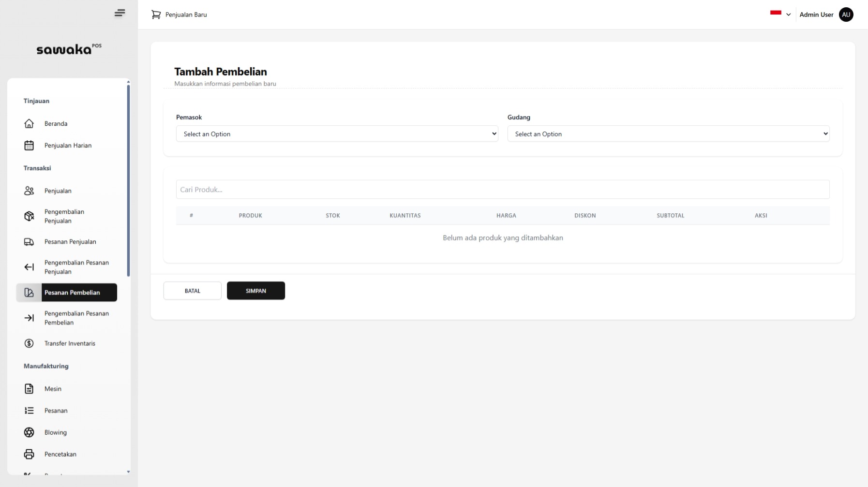Screen dimensions: 868x487
Task: Open Beranda via the home icon
Action: point(29,124)
